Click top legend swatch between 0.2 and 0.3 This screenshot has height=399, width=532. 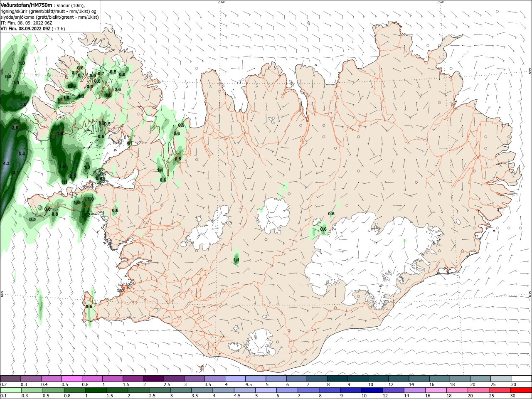11,379
